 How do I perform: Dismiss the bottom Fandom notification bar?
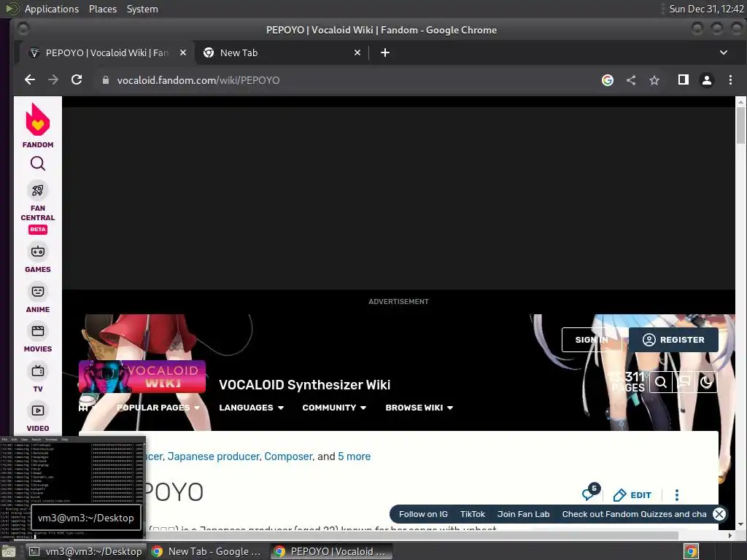(x=719, y=514)
